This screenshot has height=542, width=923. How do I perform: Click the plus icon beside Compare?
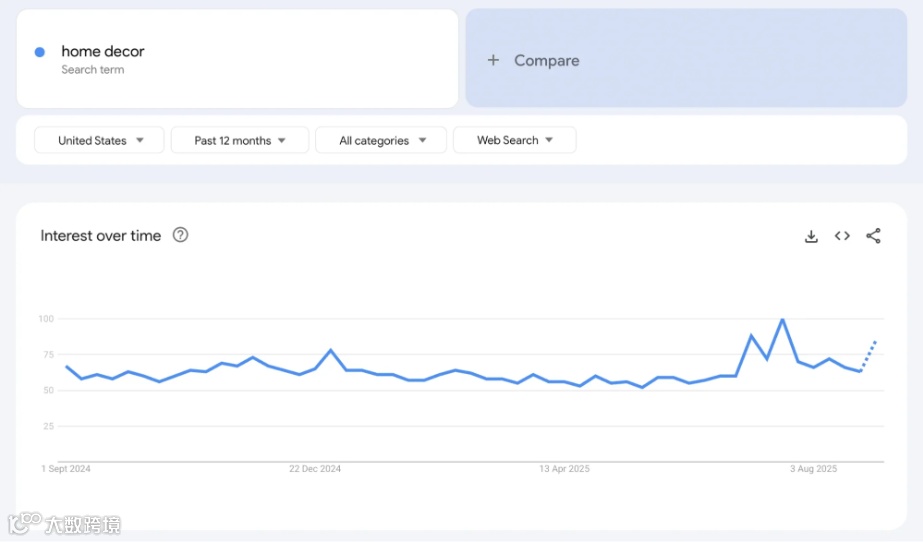click(x=493, y=60)
